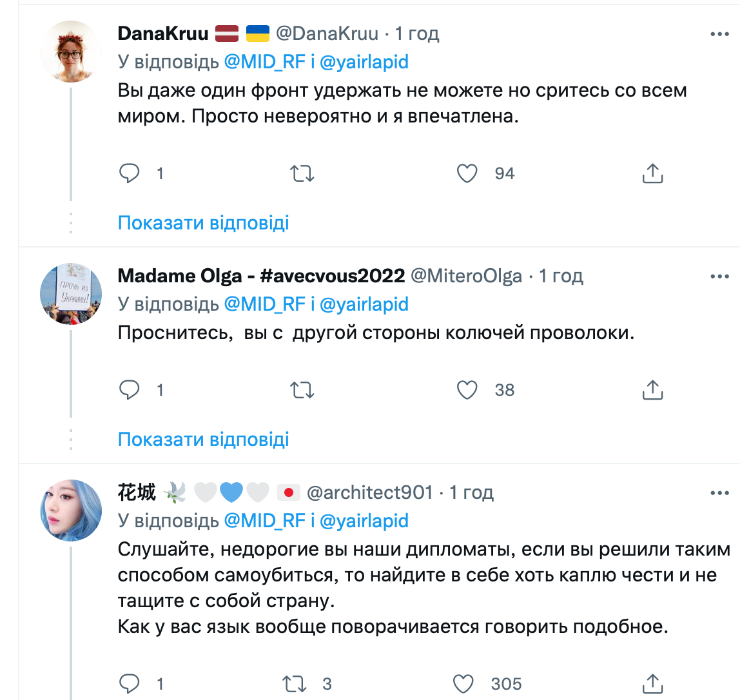The height and width of the screenshot is (700, 740).
Task: Open the blue-haired architect901 avatar
Action: click(x=71, y=510)
